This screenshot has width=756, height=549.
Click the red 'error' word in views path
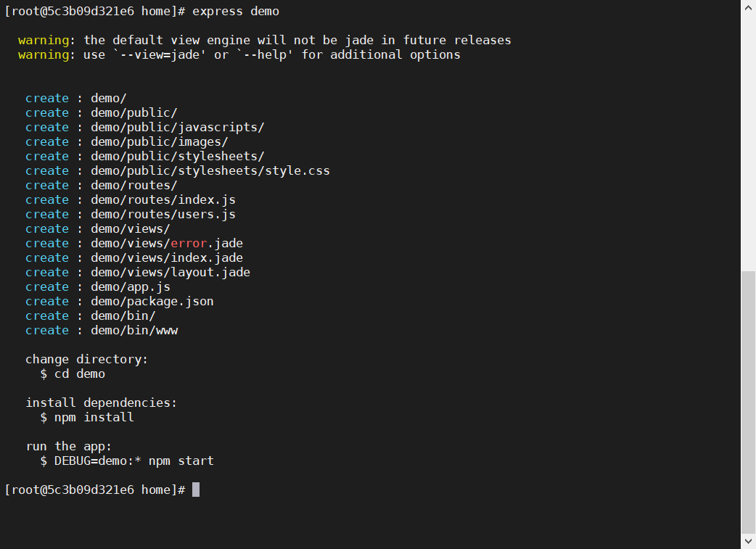(x=189, y=244)
